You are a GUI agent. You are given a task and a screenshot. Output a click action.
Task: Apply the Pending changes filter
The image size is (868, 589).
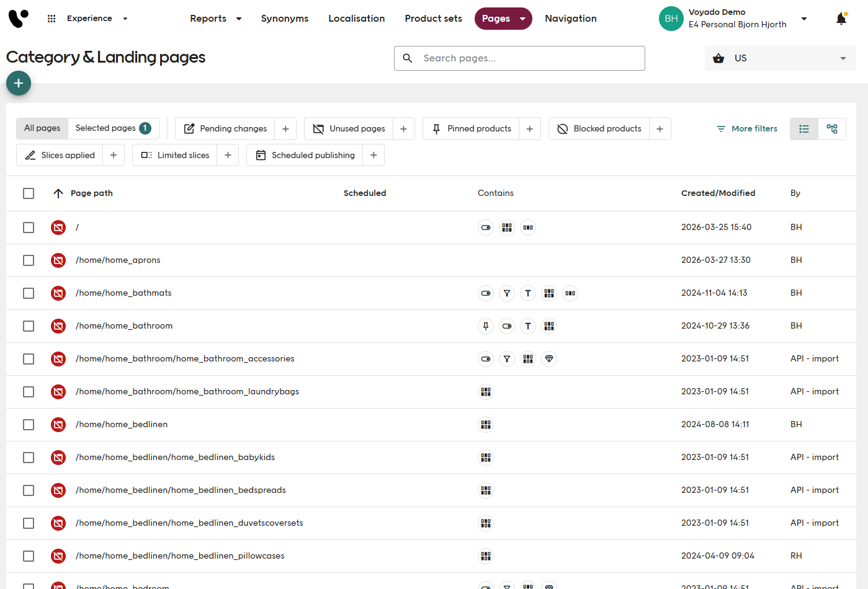pyautogui.click(x=226, y=129)
